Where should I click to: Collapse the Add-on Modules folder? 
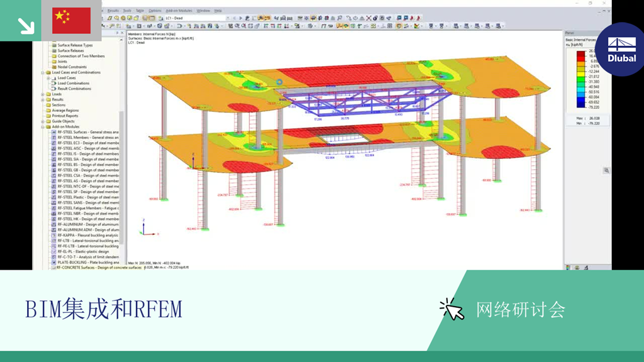(43, 126)
